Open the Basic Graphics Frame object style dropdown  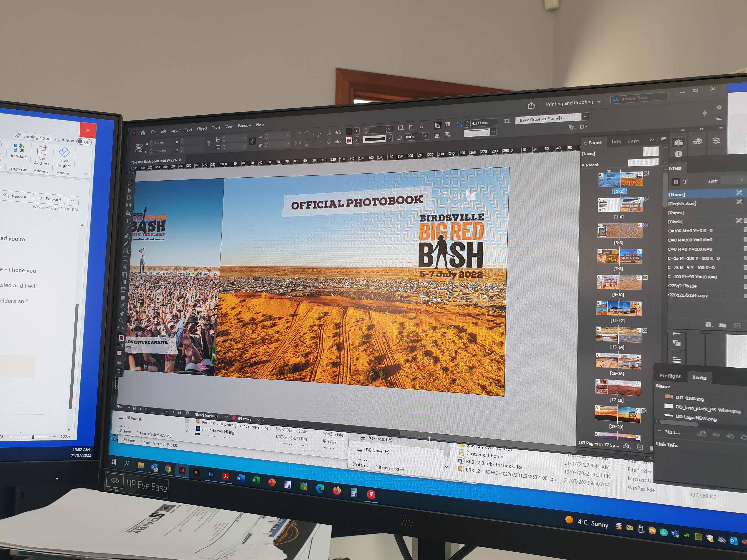(x=585, y=116)
